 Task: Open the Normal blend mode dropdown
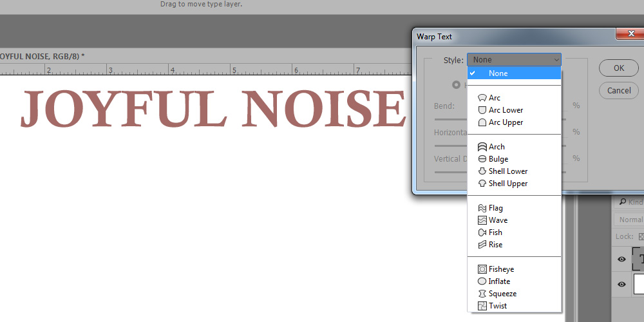(629, 220)
